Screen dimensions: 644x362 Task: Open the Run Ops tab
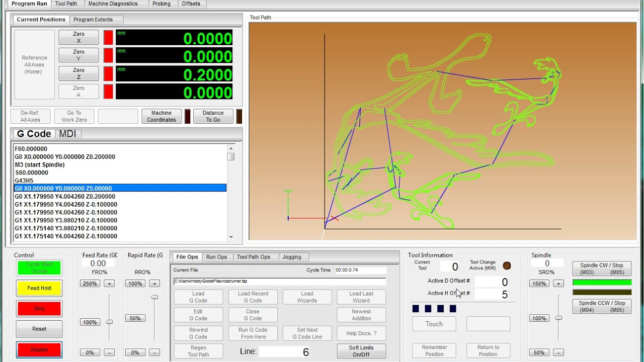(x=216, y=257)
